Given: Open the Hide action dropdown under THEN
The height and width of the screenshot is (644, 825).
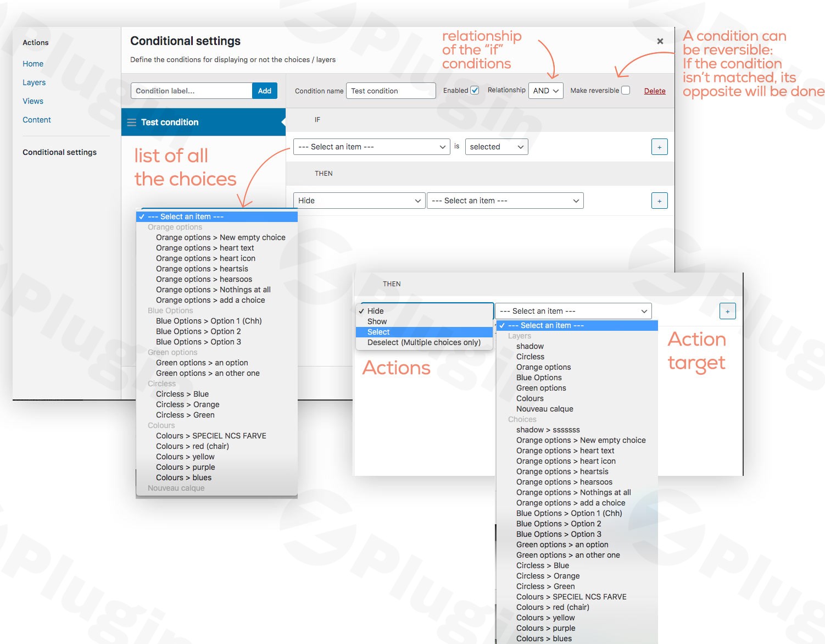Looking at the screenshot, I should pyautogui.click(x=359, y=200).
